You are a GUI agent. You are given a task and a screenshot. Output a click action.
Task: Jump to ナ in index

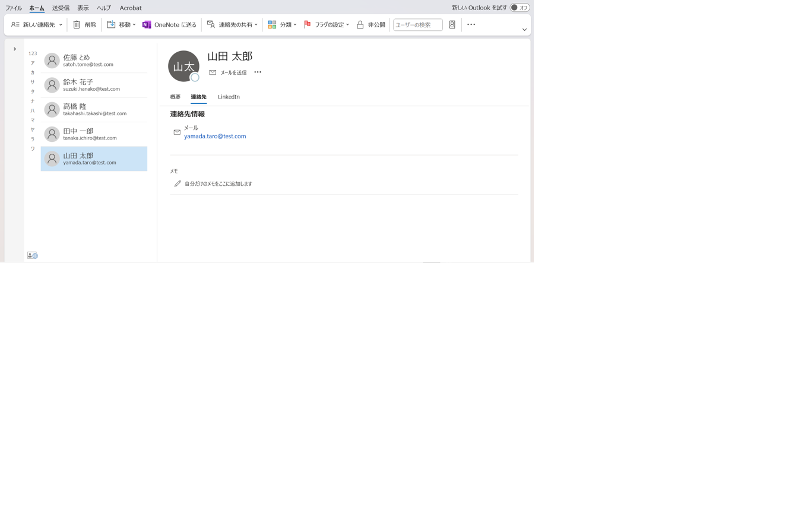33,101
